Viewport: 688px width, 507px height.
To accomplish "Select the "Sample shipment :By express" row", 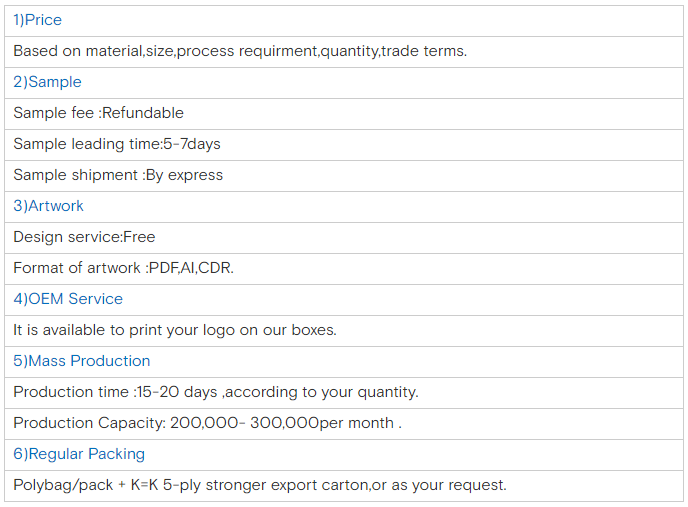I will click(118, 175).
